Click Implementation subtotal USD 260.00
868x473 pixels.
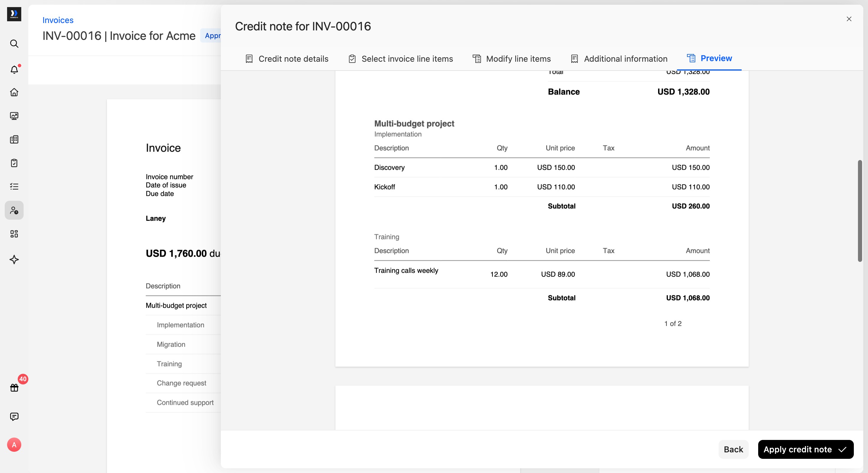pyautogui.click(x=691, y=206)
